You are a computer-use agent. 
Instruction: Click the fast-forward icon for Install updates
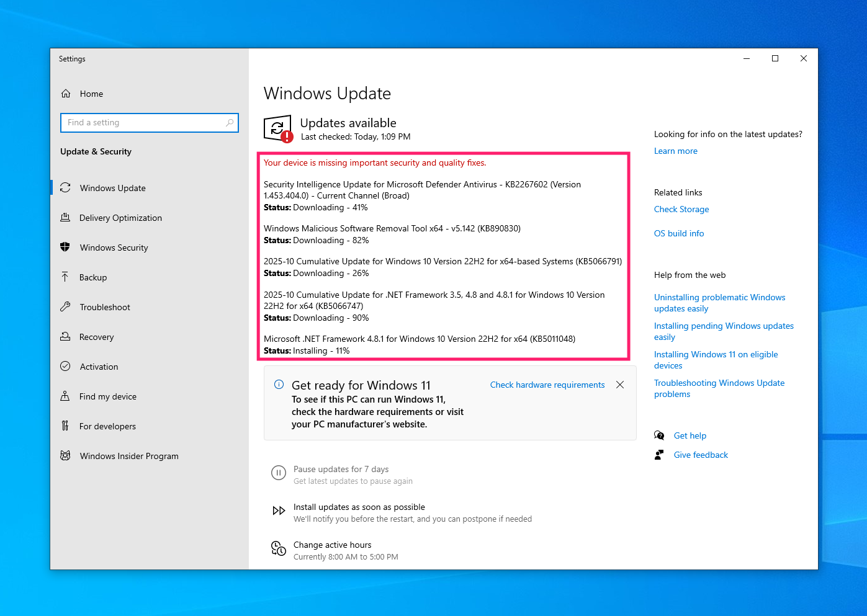(279, 511)
